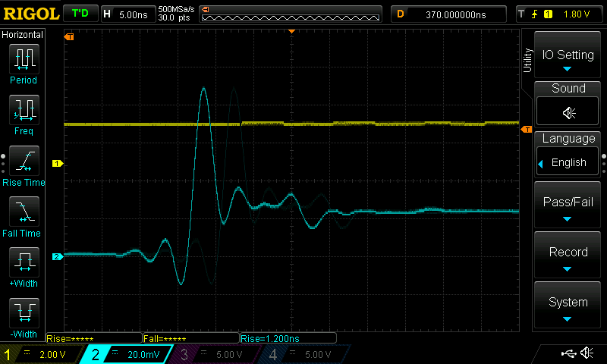
Task: Click the trigger source channel 1 badge
Action: click(x=548, y=14)
